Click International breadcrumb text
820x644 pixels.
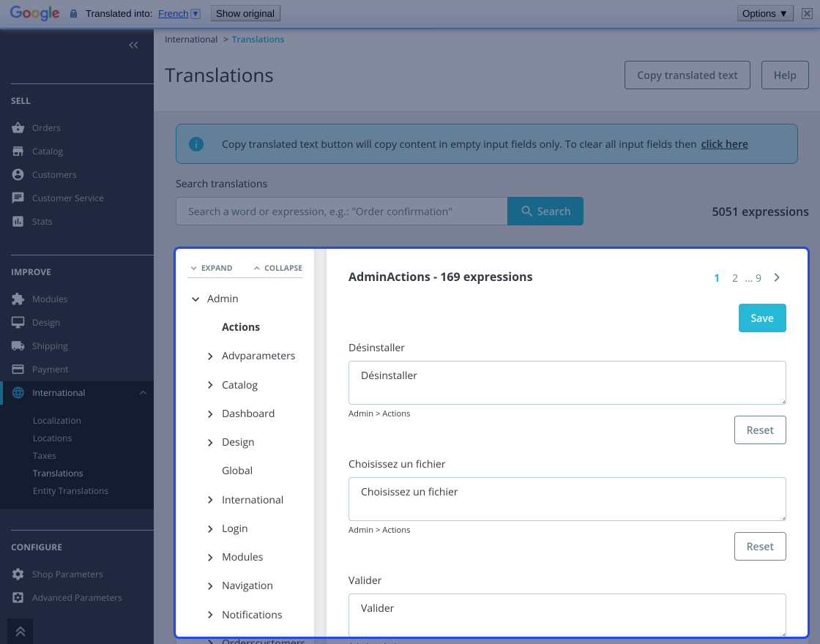pos(191,40)
